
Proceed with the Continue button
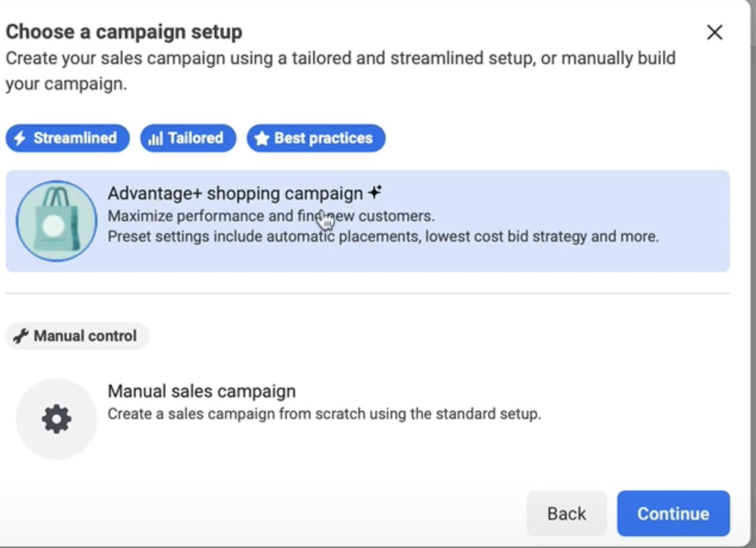pos(673,513)
